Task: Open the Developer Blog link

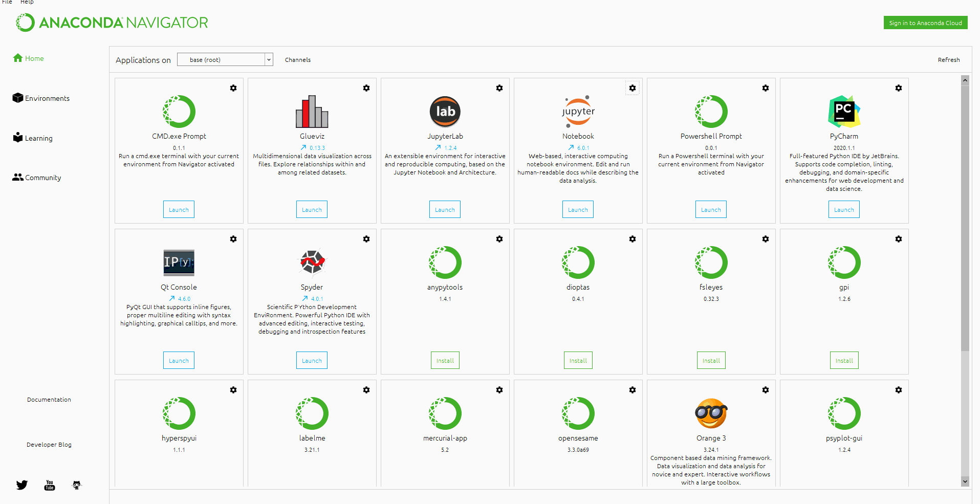Action: click(49, 445)
